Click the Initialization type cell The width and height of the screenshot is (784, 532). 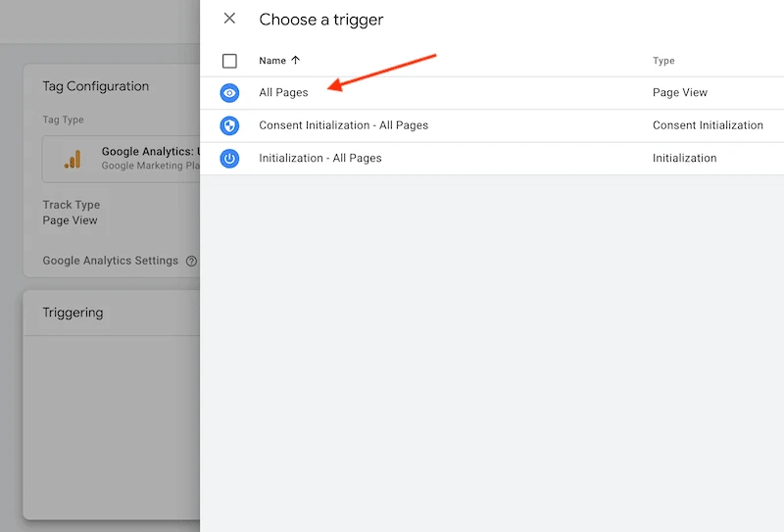pos(684,158)
